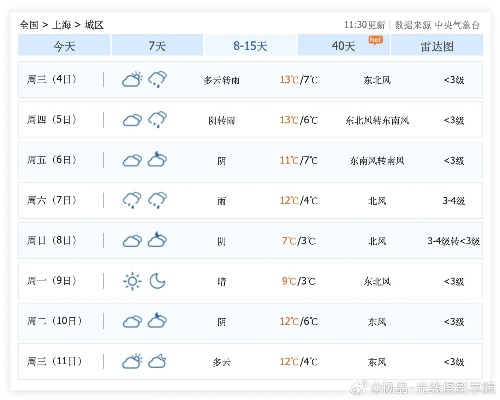Click the night cloudy moon icon for 周日 8日
Screen dimensions: 500x400
[x=157, y=239]
